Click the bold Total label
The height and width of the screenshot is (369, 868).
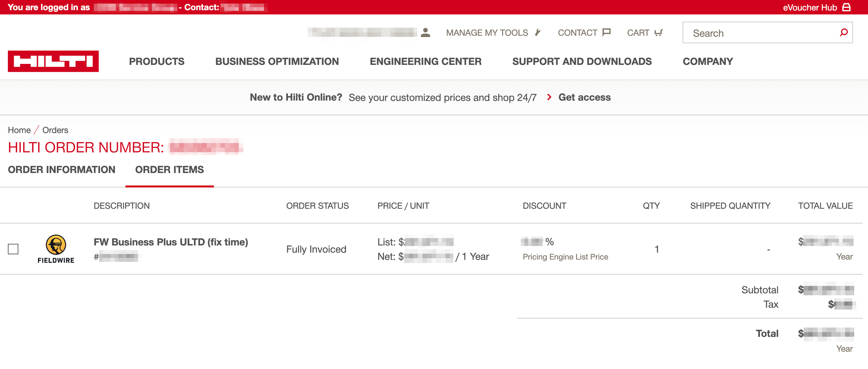(x=767, y=333)
